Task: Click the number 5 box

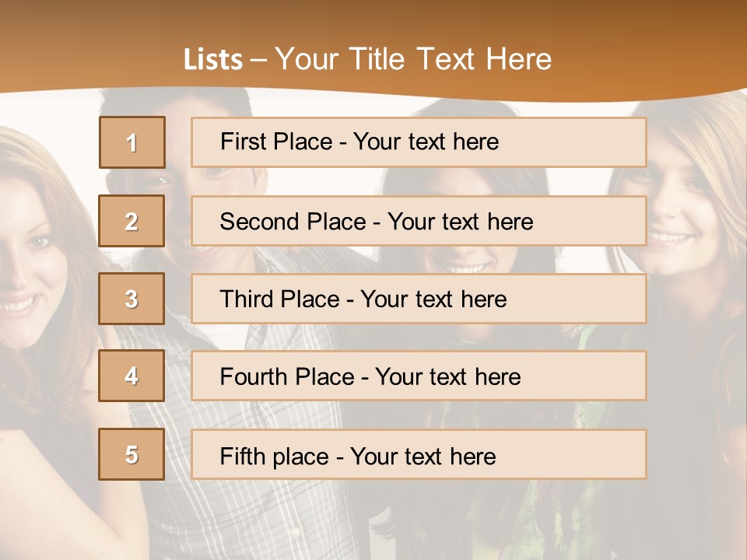Action: 132,454
